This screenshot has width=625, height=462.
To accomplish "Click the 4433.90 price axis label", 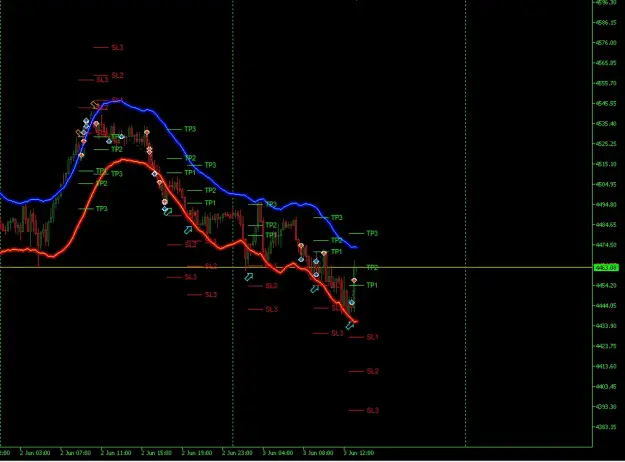I will (x=606, y=326).
